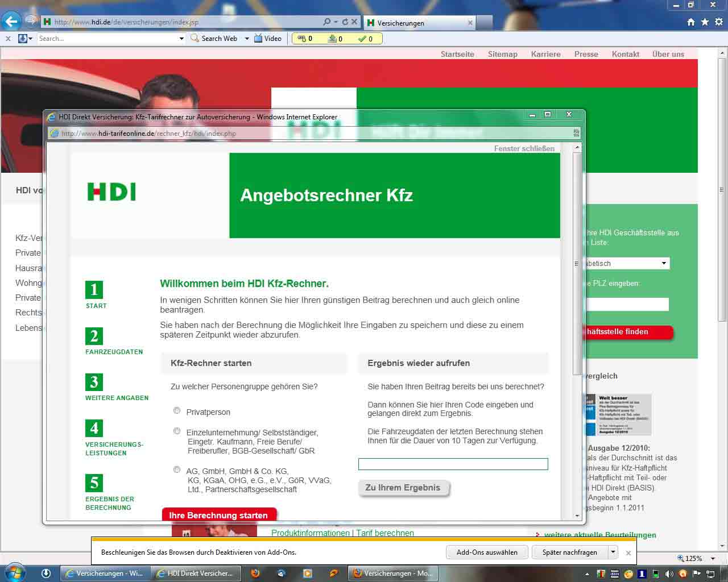Expand the Später nachfragen dropdown arrow
Screen dimensions: 728x582
pyautogui.click(x=613, y=552)
